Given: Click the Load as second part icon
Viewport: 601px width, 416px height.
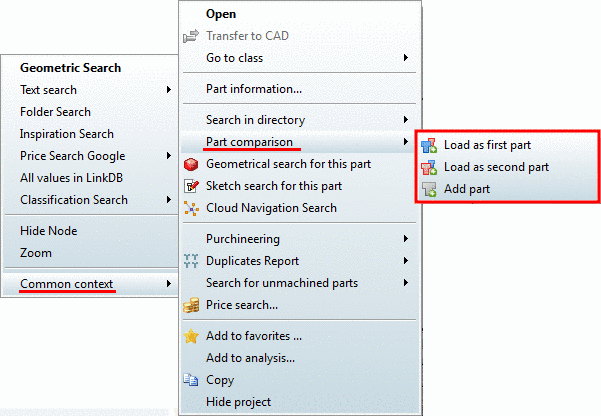Looking at the screenshot, I should coord(430,168).
